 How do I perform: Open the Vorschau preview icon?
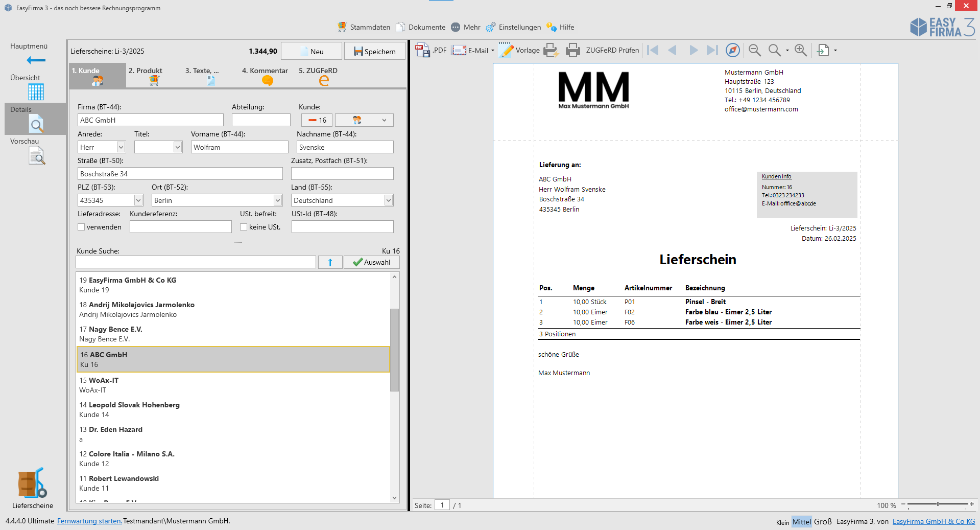point(37,155)
